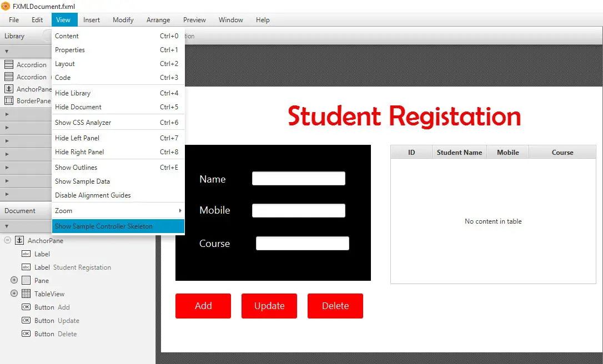Click the Pane square icon in the hierarchy
The width and height of the screenshot is (603, 364).
[26, 280]
